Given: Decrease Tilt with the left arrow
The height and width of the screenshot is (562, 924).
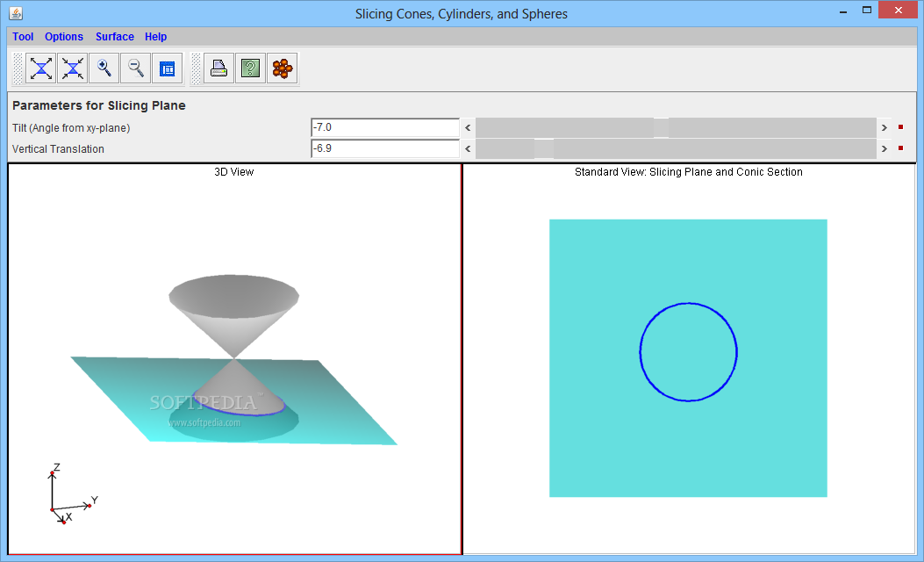Looking at the screenshot, I should [x=468, y=127].
